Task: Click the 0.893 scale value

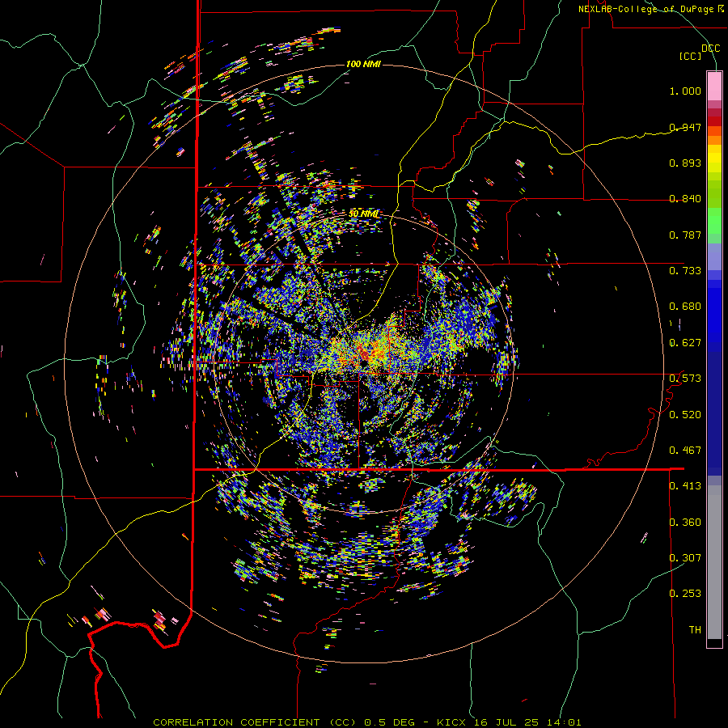Action: 685,163
